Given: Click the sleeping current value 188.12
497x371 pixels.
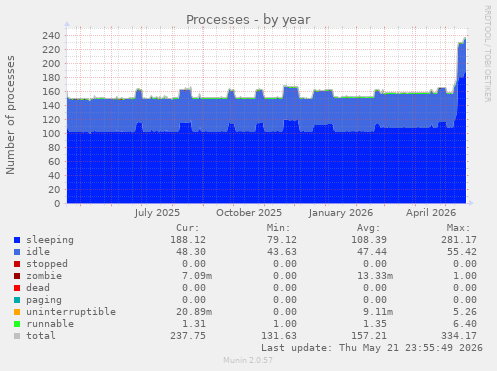Looking at the screenshot, I should (188, 240).
